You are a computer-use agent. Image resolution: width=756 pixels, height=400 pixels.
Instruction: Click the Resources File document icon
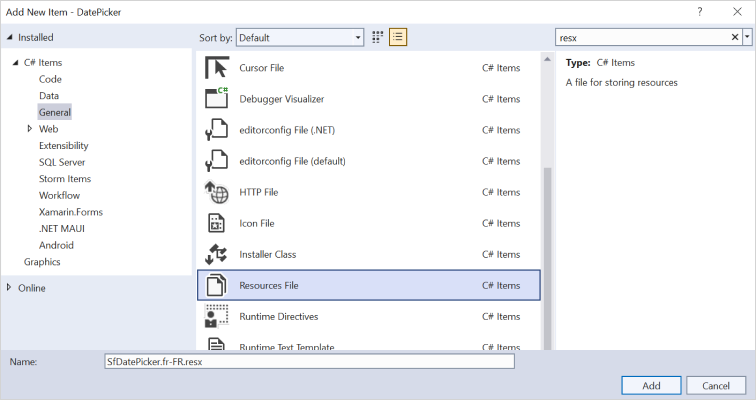(x=216, y=285)
